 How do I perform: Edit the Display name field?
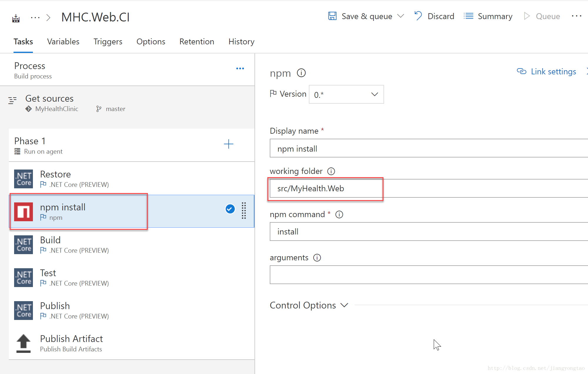429,148
